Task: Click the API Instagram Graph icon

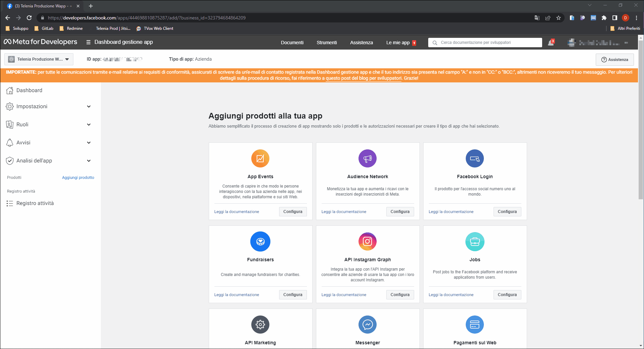Action: pos(368,241)
